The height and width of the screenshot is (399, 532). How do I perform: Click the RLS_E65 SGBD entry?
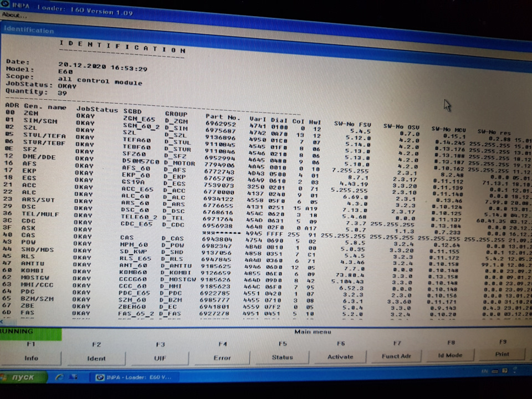click(135, 259)
